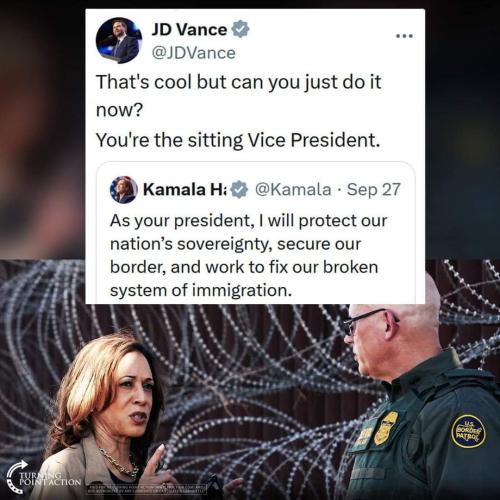Click the verified badge next to Kamala
500x500 pixels.
click(x=239, y=190)
